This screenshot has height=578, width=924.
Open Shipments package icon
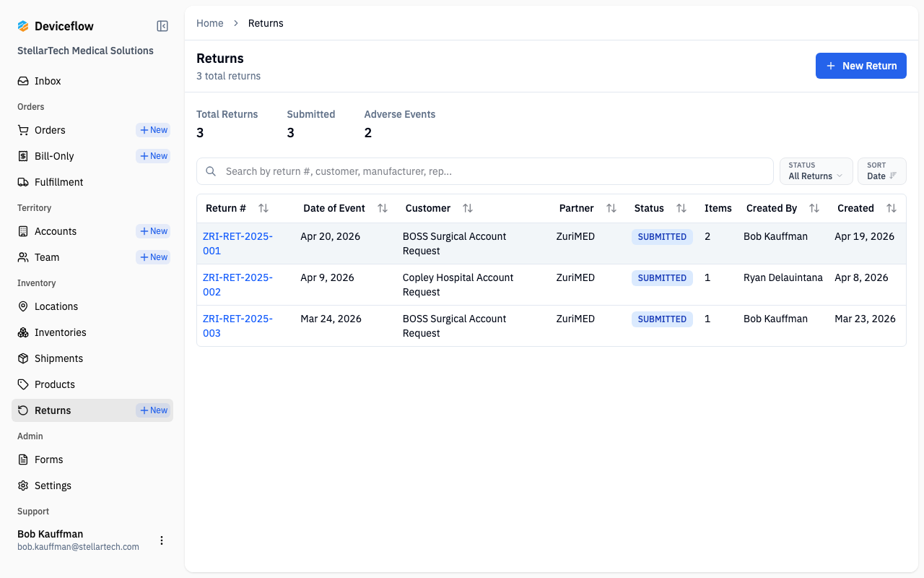[23, 358]
